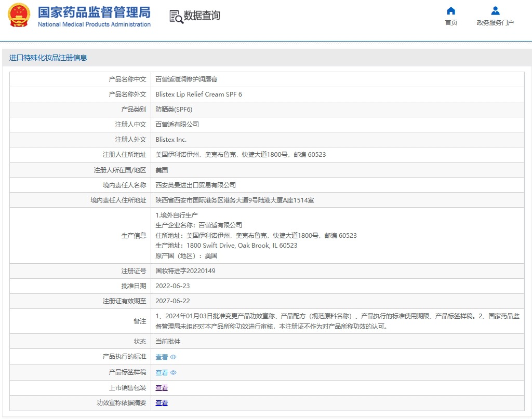This screenshot has width=532, height=419.
Task: Click the eye icon in 产品执行的标准 row
Action: point(174,357)
